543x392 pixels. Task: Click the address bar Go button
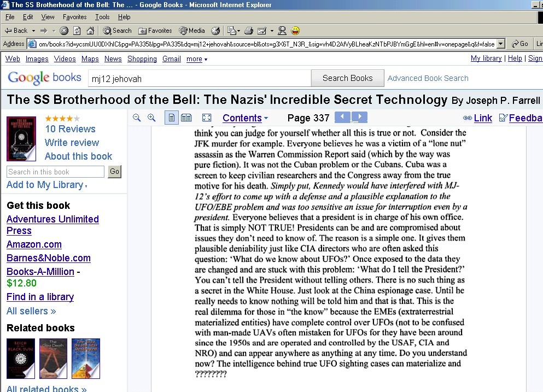click(520, 44)
